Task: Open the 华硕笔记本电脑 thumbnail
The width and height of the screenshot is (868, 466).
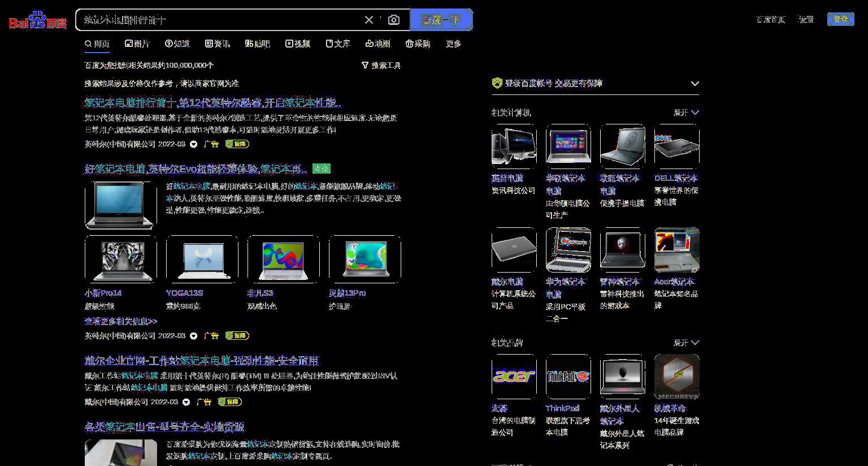Action: click(568, 146)
